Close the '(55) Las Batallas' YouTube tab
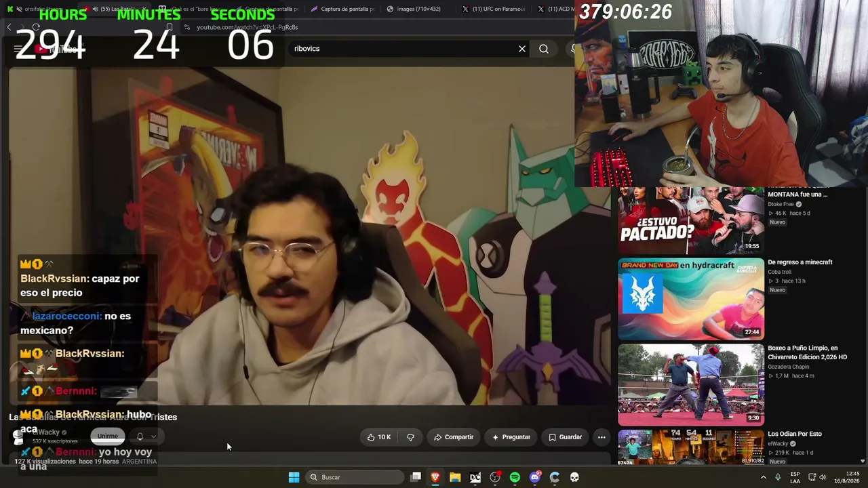This screenshot has height=488, width=868. (143, 9)
